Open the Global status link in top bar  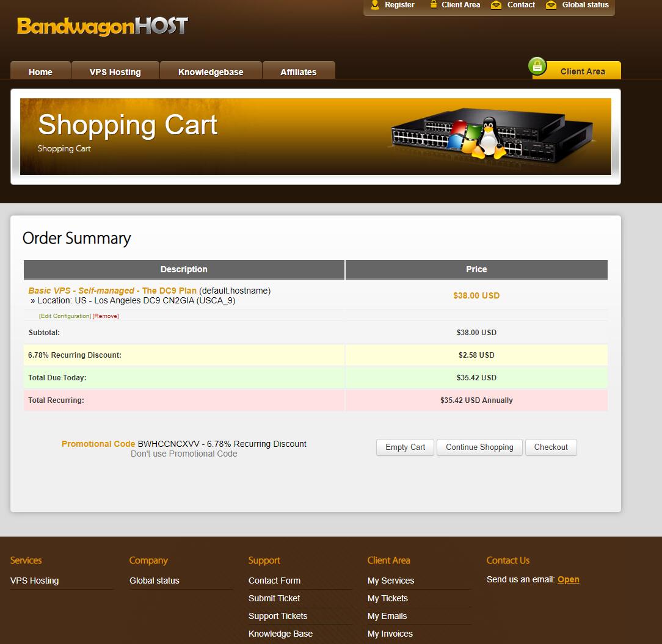[585, 5]
